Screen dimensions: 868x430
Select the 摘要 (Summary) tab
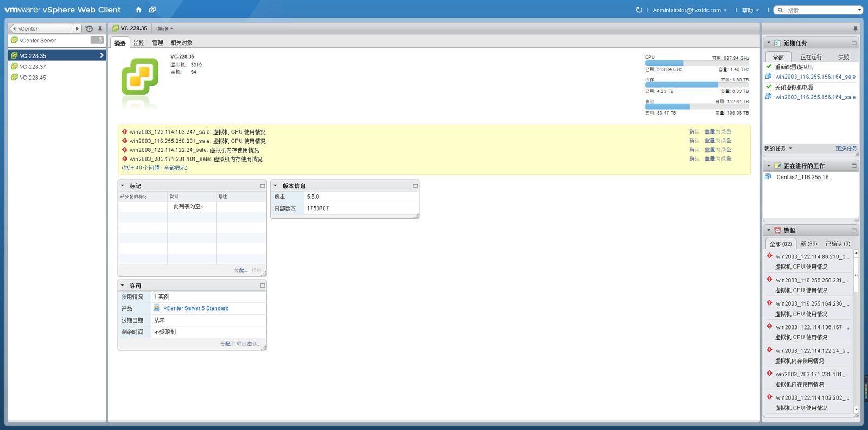(x=120, y=43)
